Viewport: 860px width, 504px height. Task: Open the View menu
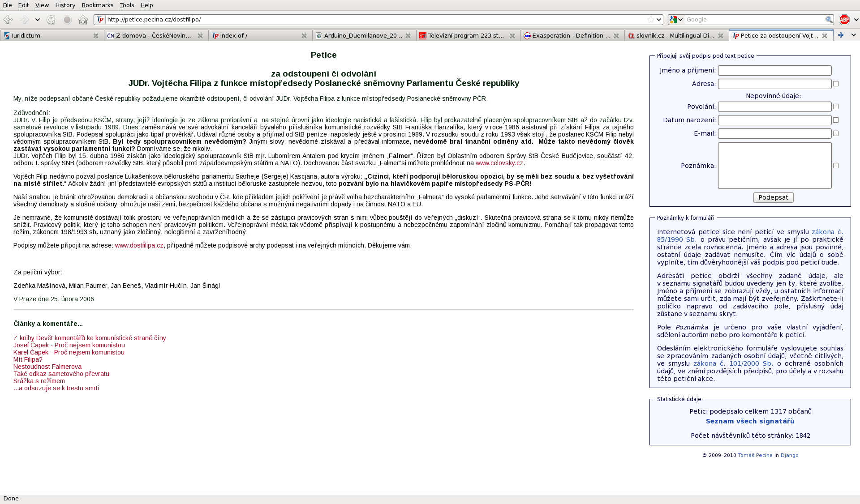42,5
